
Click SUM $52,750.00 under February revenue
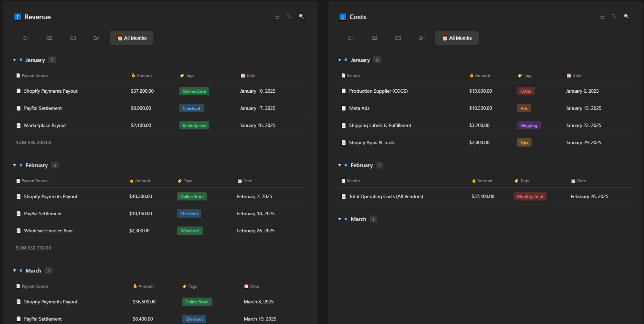point(33,248)
